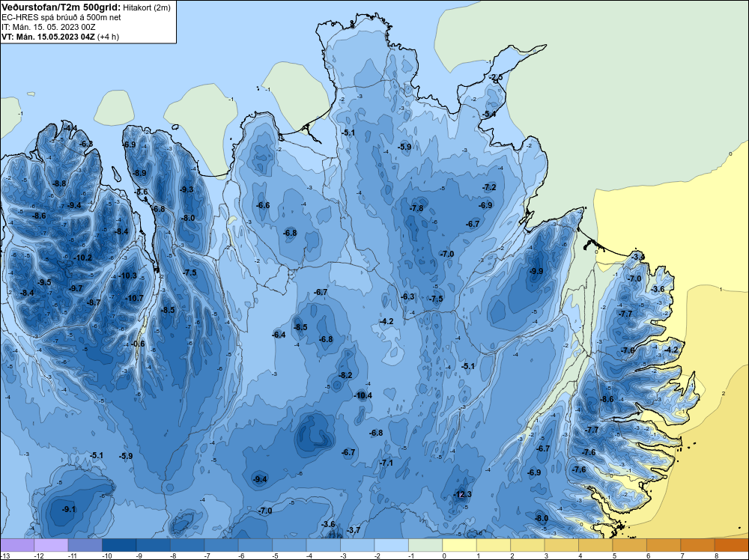Image resolution: width=749 pixels, height=560 pixels.
Task: Click the -7.8 temperature value
Action: pos(416,208)
